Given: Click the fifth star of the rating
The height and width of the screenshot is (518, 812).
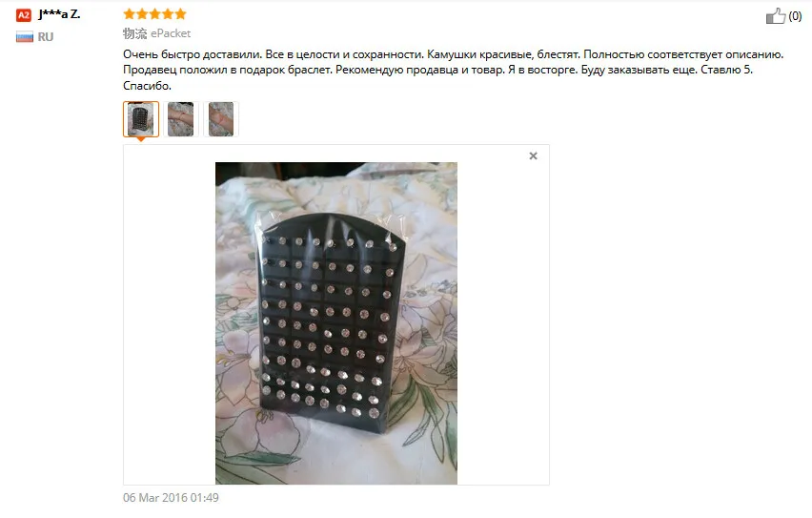Looking at the screenshot, I should (x=180, y=14).
